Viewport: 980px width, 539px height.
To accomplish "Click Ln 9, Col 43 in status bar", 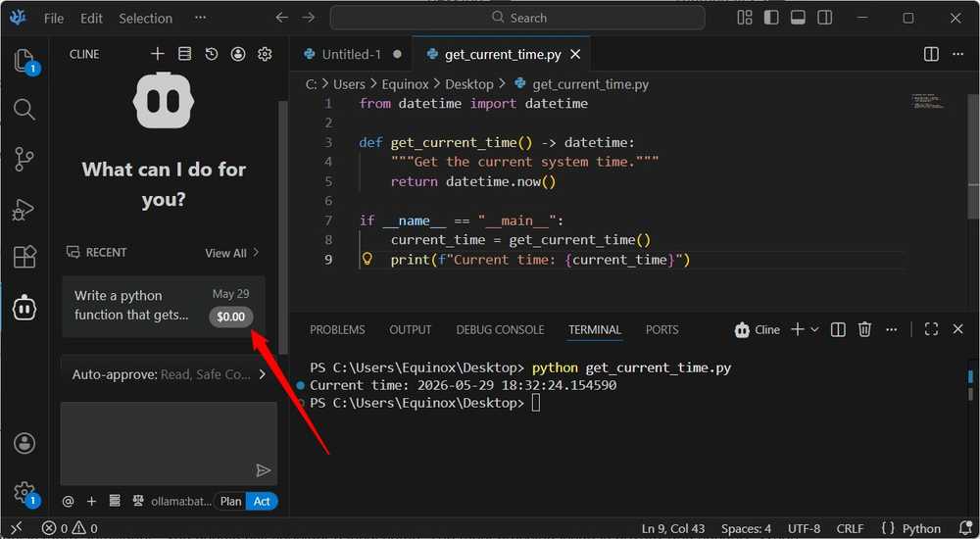I will point(673,528).
